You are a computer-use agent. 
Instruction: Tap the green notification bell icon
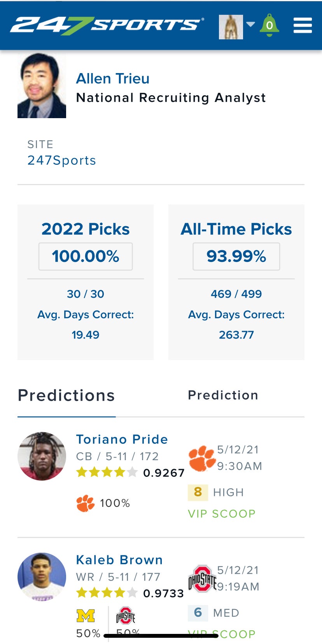pyautogui.click(x=269, y=26)
